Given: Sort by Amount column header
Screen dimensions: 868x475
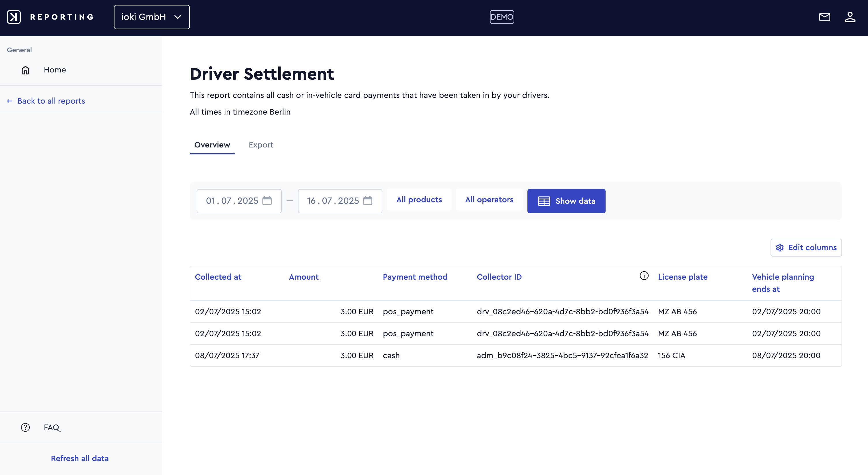Looking at the screenshot, I should tap(304, 277).
